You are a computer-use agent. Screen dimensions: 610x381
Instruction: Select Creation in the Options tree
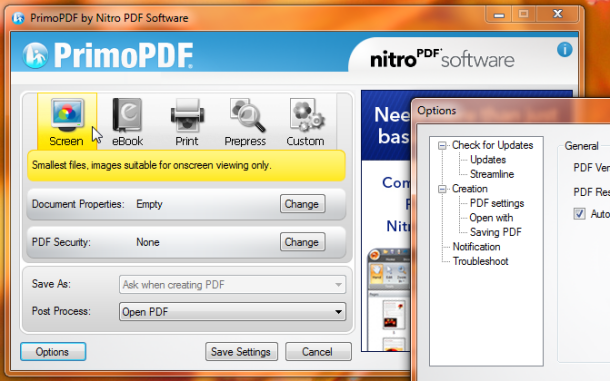click(x=469, y=189)
